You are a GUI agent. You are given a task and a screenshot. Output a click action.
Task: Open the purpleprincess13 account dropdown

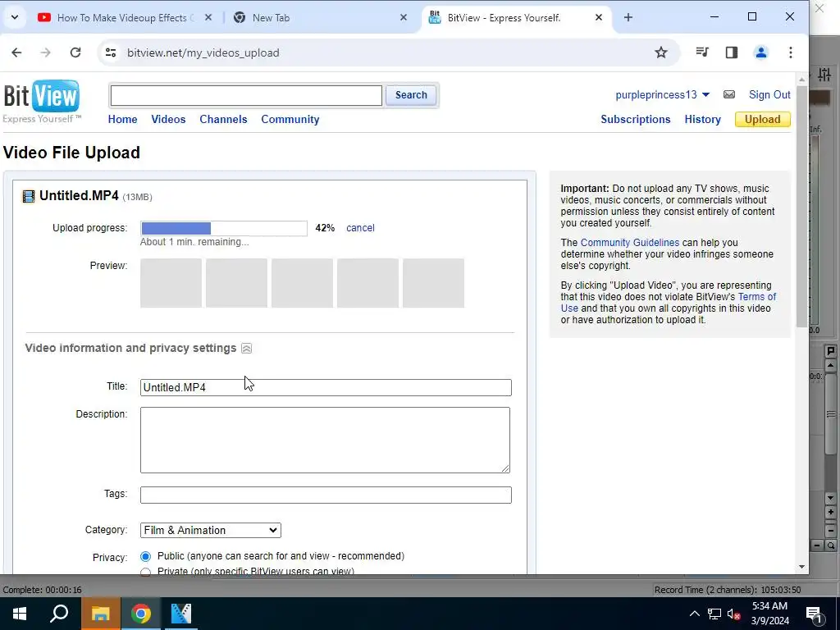tap(662, 95)
